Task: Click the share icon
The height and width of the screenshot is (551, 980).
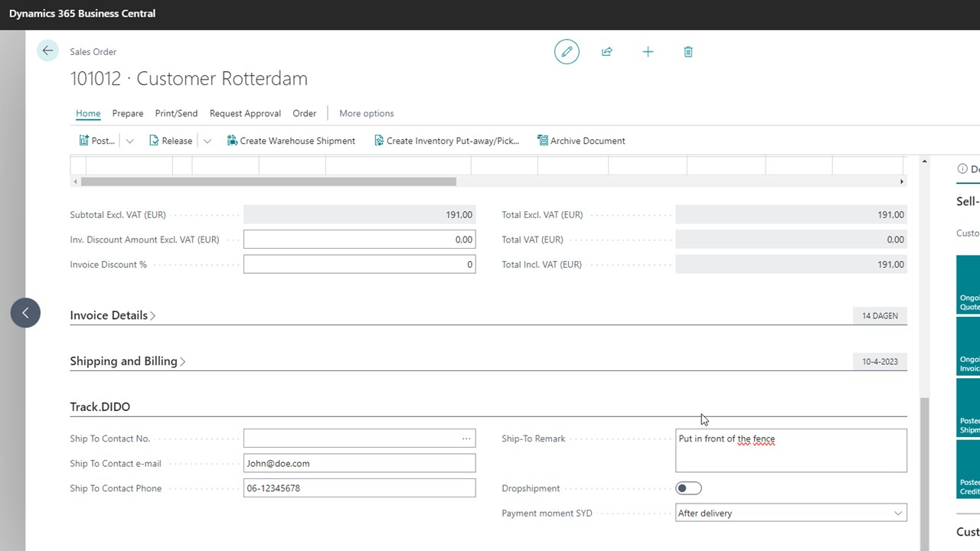Action: (x=607, y=52)
